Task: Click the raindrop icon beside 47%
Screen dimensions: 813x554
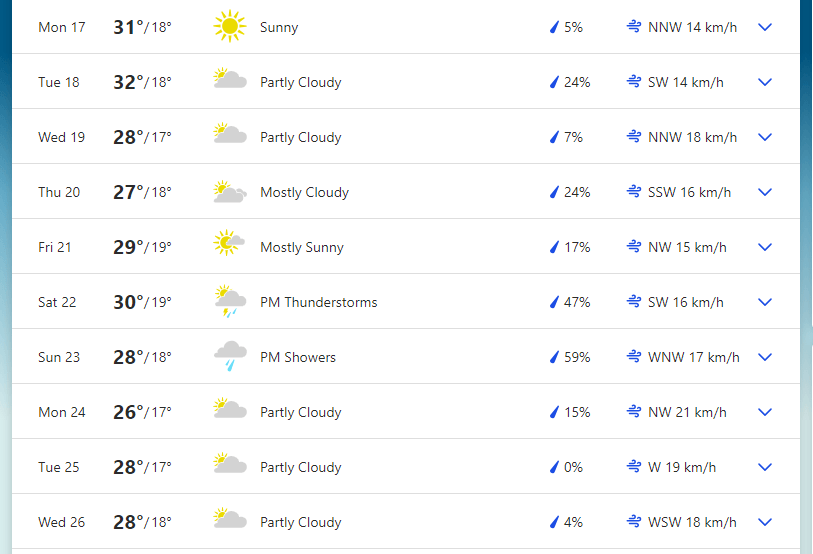Action: [554, 302]
